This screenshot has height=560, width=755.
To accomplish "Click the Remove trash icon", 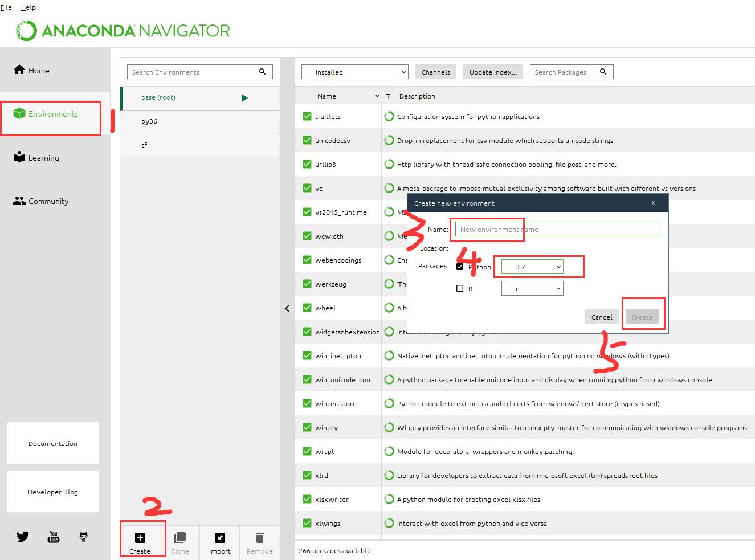I will point(260,538).
